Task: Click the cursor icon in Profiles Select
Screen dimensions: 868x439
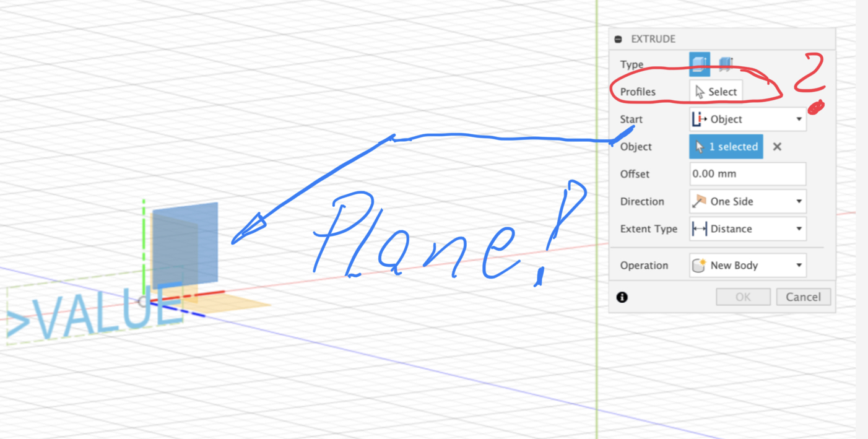Action: [x=700, y=91]
